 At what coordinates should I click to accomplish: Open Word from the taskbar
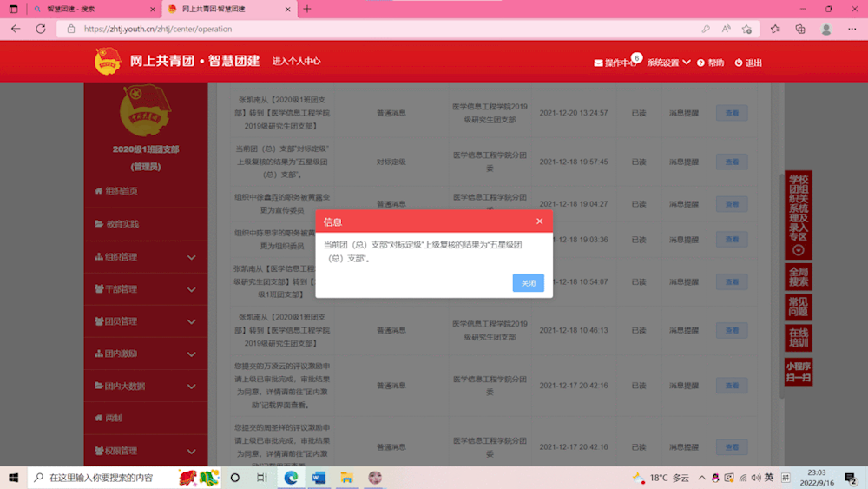click(x=319, y=478)
